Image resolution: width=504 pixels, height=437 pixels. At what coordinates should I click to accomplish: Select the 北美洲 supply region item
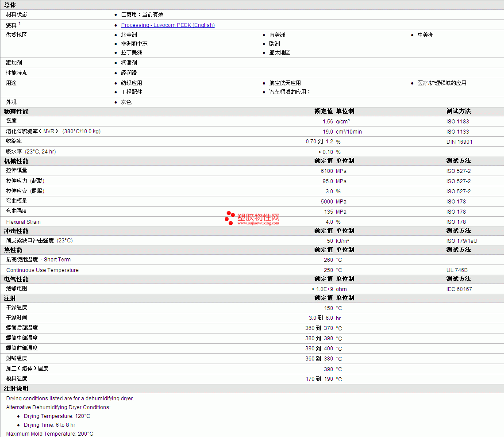[129, 34]
